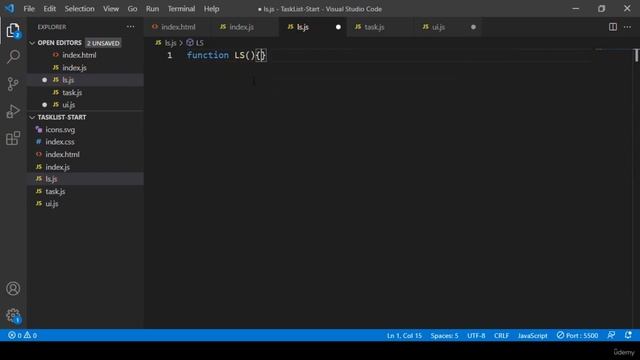Screen dimensions: 640x360
Task: Select task.js under Open Editors
Action: click(x=85, y=93)
